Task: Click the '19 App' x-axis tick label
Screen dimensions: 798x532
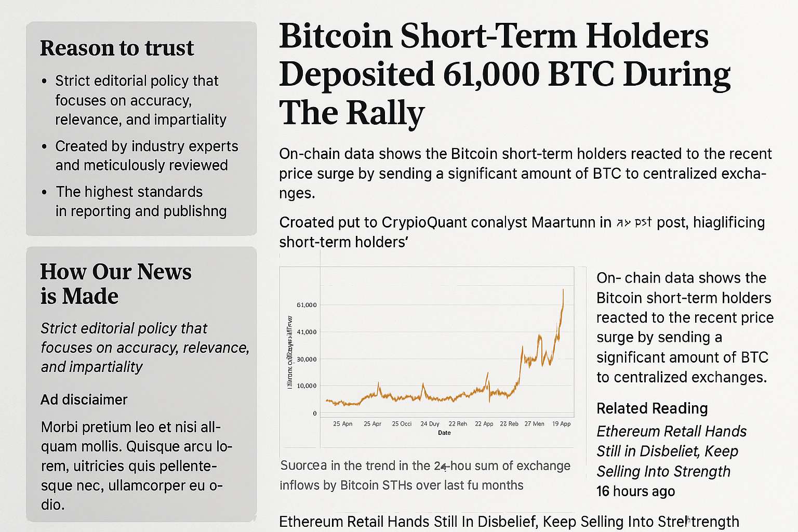Action: click(561, 424)
